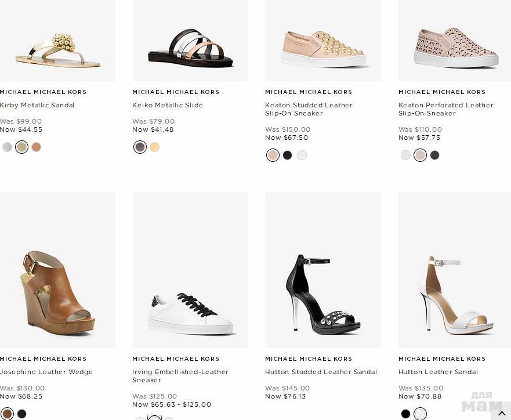The width and height of the screenshot is (511, 420).
Task: Open the white Irving sneaker product image
Action: click(190, 313)
